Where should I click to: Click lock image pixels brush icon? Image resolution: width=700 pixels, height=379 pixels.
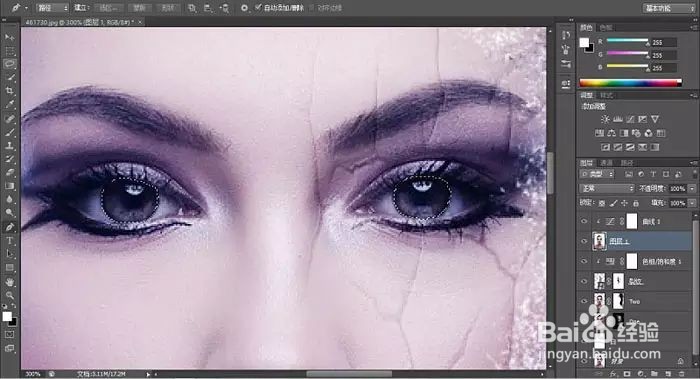click(613, 204)
